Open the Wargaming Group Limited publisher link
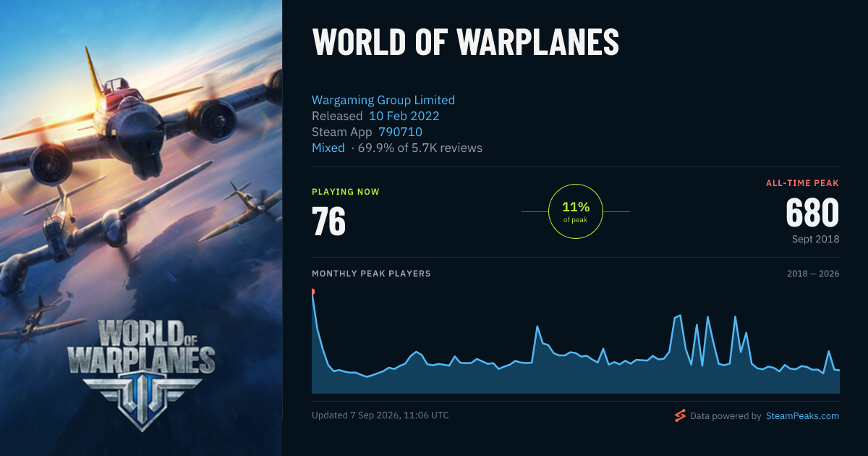868x456 pixels. tap(383, 100)
